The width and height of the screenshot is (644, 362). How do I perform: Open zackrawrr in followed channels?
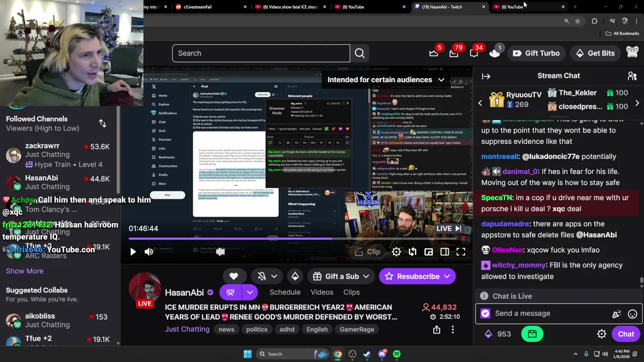(x=60, y=155)
